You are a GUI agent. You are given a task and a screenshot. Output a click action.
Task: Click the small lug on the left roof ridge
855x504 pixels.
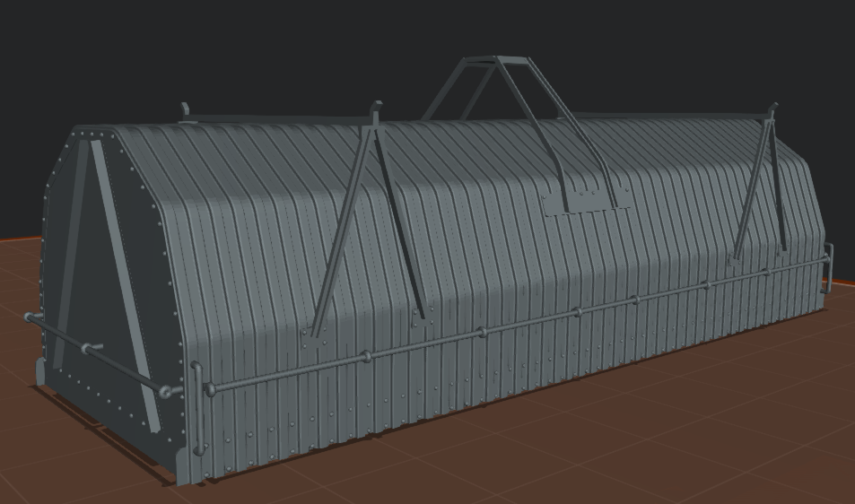[x=186, y=110]
